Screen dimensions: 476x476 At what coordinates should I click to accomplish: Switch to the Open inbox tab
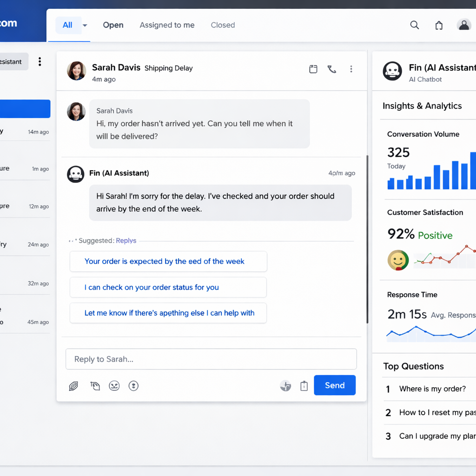tap(113, 25)
